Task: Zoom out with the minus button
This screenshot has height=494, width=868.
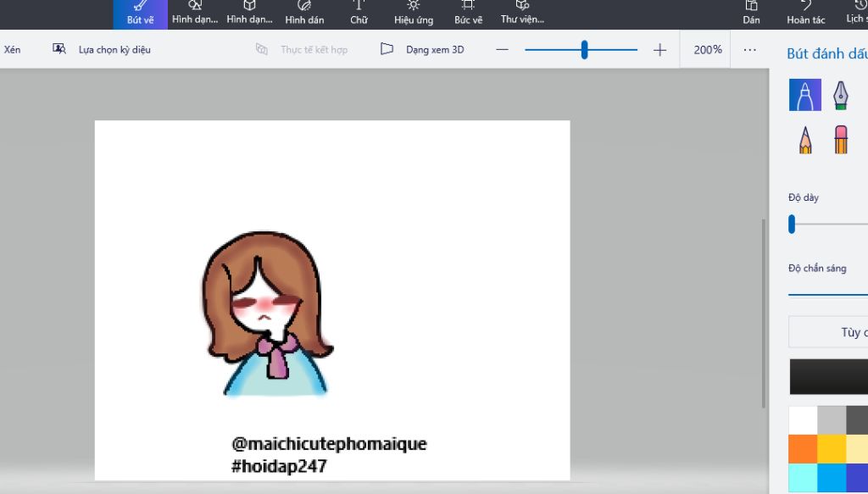Action: tap(502, 50)
